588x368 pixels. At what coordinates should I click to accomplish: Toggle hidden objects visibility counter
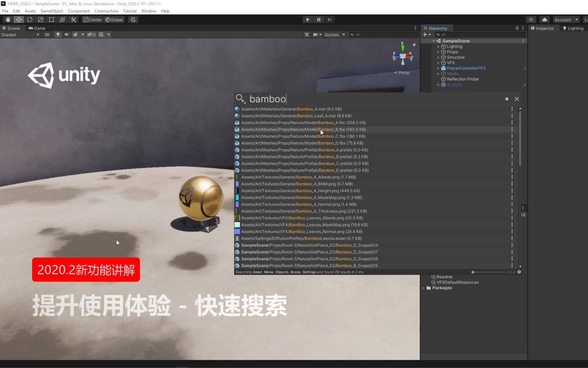click(91, 35)
